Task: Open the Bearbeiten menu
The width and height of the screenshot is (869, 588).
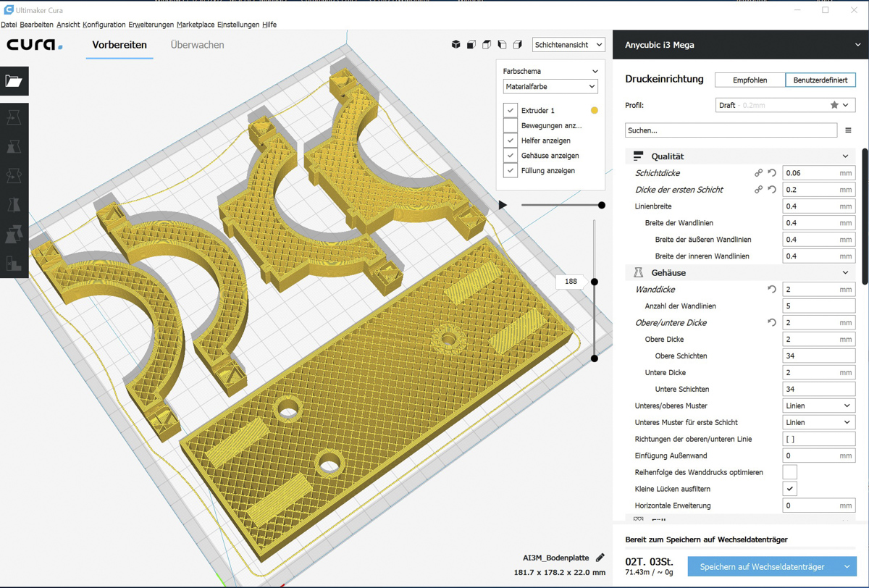Action: [36, 25]
